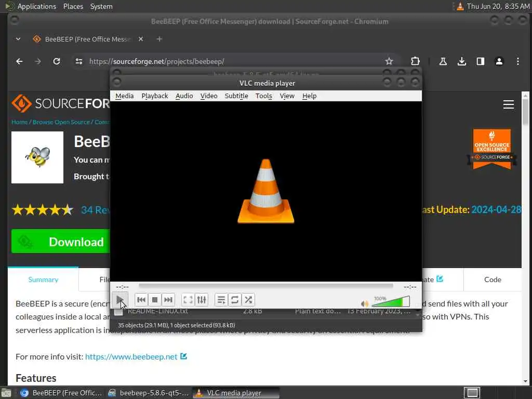Click Browse Open Source breadcrumb
The width and height of the screenshot is (532, 399).
pos(61,122)
